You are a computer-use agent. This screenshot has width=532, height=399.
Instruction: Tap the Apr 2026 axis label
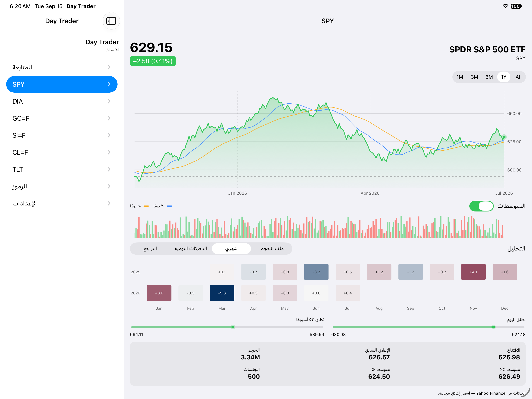tap(370, 193)
